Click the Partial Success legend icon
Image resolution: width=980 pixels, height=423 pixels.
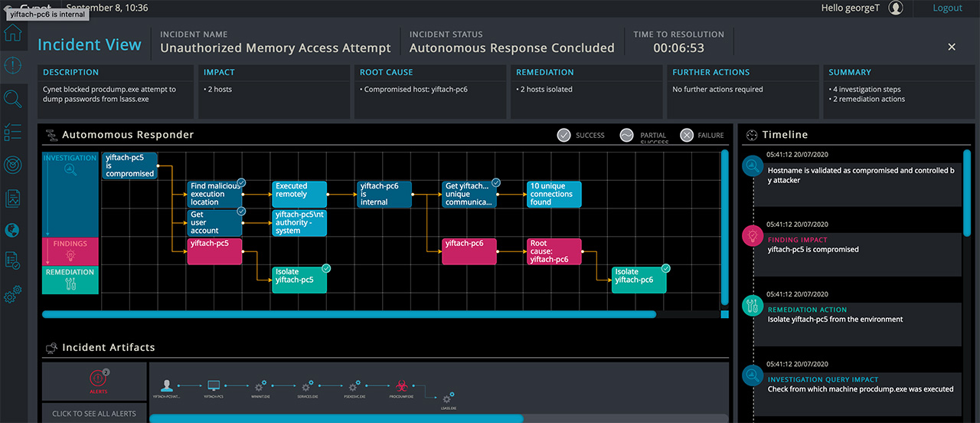(626, 136)
